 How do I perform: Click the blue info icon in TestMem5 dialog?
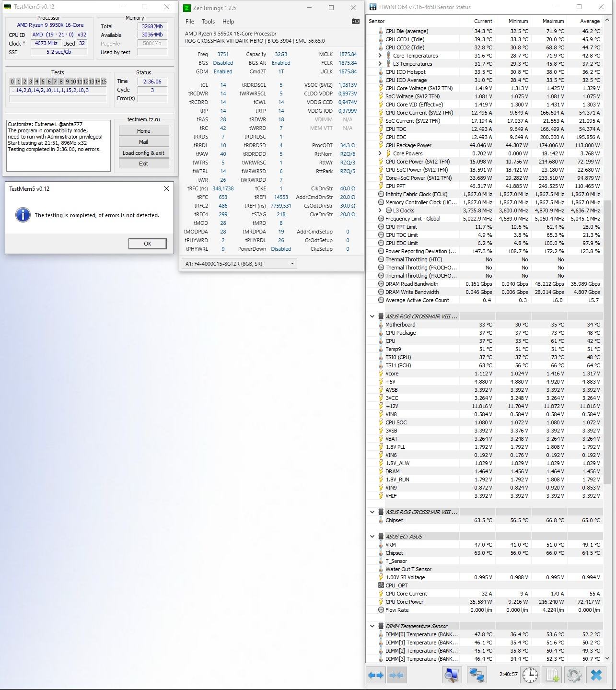23,215
